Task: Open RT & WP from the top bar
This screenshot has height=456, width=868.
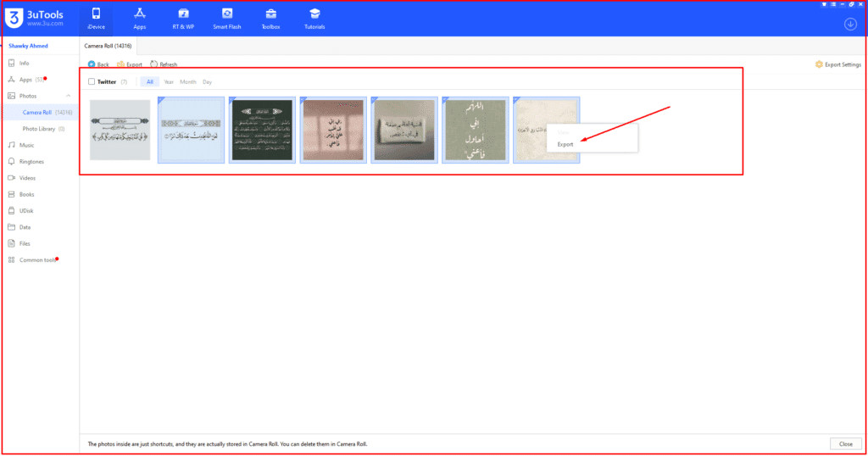Action: pyautogui.click(x=182, y=18)
